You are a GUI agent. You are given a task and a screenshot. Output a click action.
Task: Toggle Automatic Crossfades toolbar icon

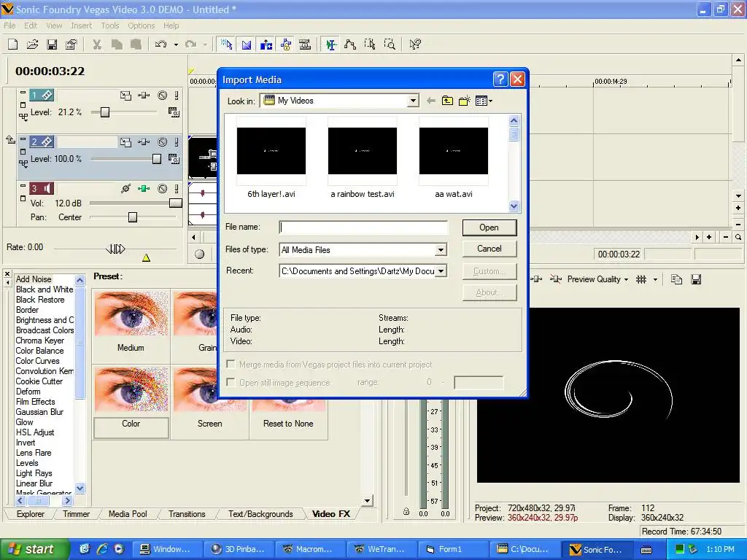pos(247,44)
